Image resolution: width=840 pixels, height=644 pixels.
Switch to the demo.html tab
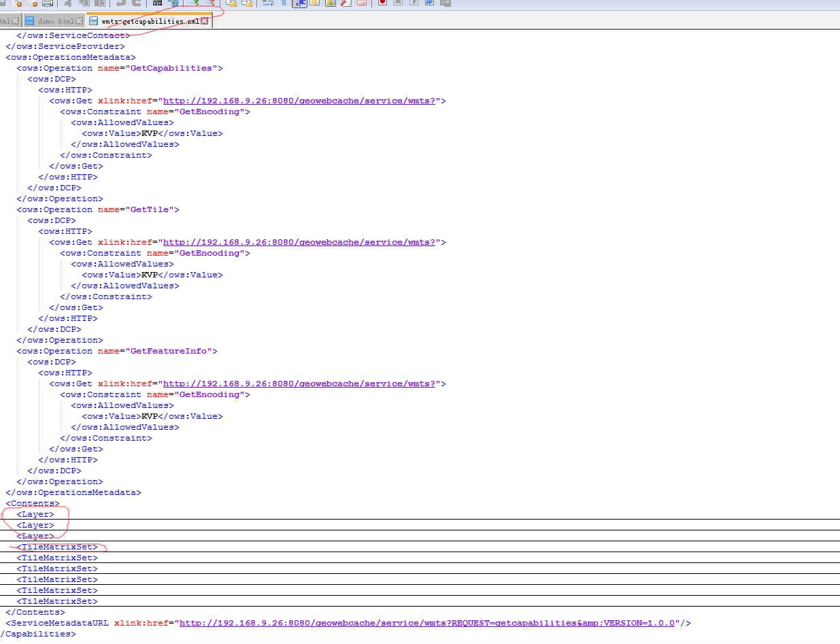click(56, 21)
